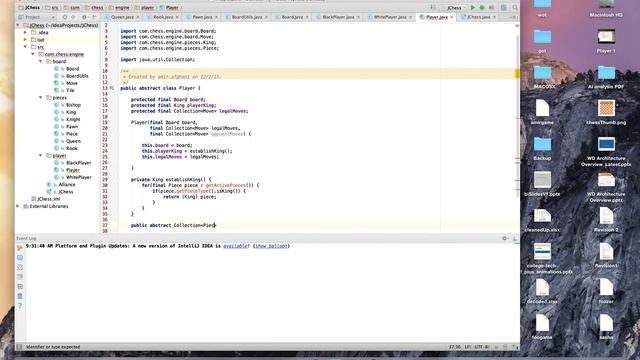Collapse the board package
640x360 pixels.
[x=41, y=61]
